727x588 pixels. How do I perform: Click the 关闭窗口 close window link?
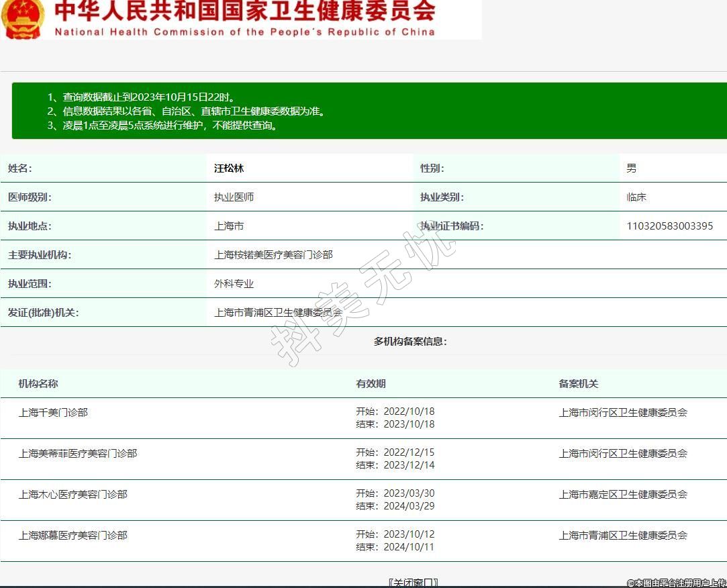click(x=413, y=582)
